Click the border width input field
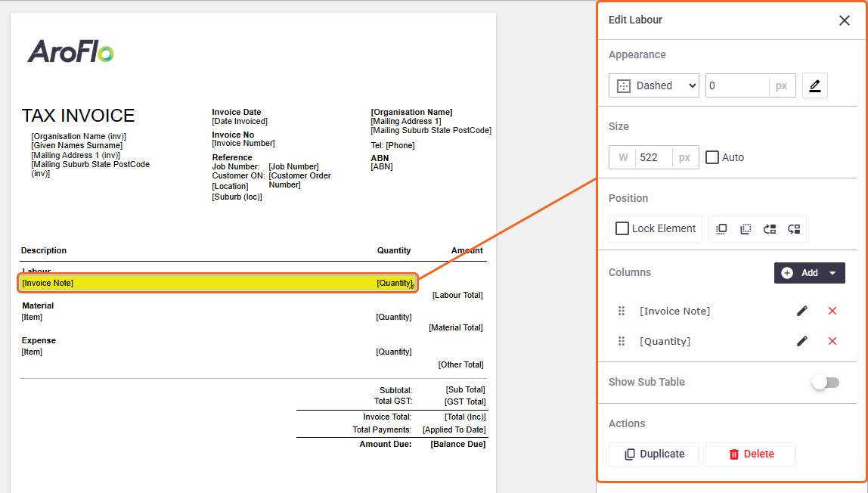 [736, 85]
